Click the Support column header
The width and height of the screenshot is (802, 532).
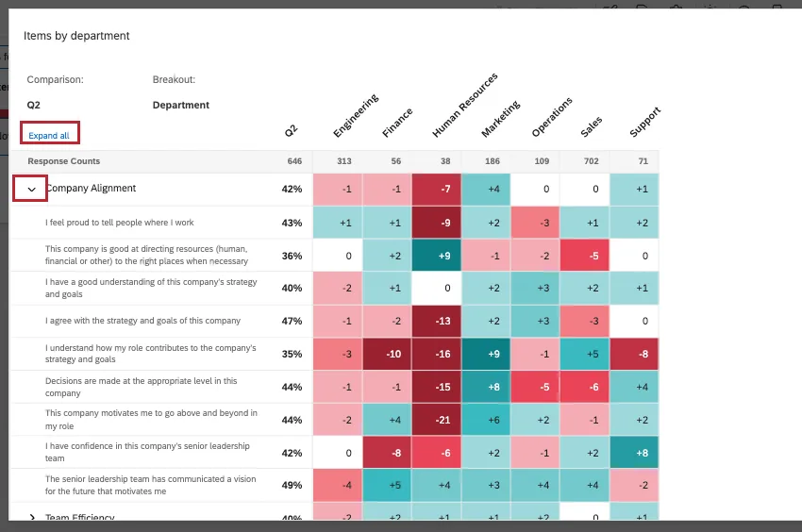643,124
